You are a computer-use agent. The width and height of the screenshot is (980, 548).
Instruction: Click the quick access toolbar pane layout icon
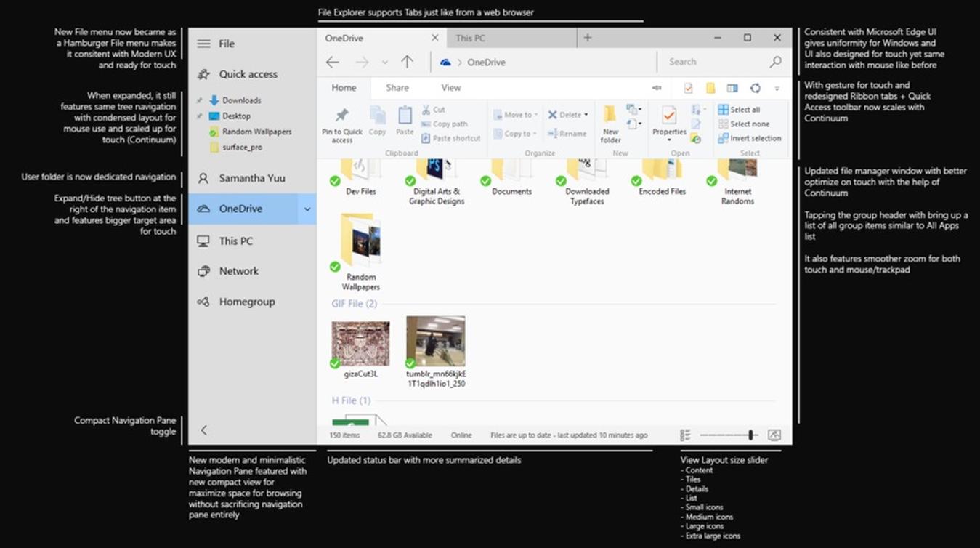732,88
